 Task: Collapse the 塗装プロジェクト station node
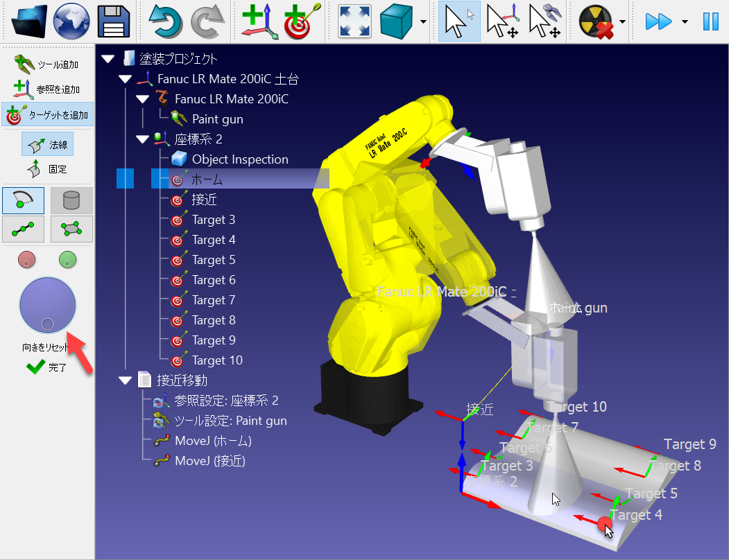(108, 58)
